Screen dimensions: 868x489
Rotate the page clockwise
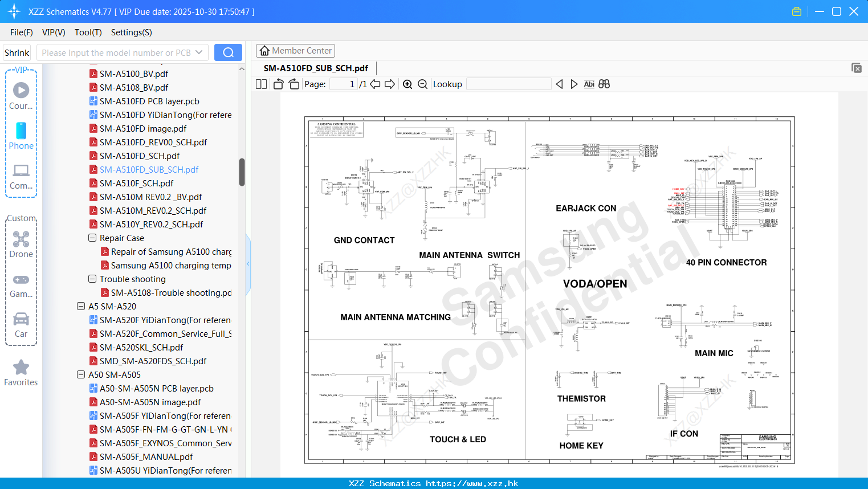(x=294, y=84)
